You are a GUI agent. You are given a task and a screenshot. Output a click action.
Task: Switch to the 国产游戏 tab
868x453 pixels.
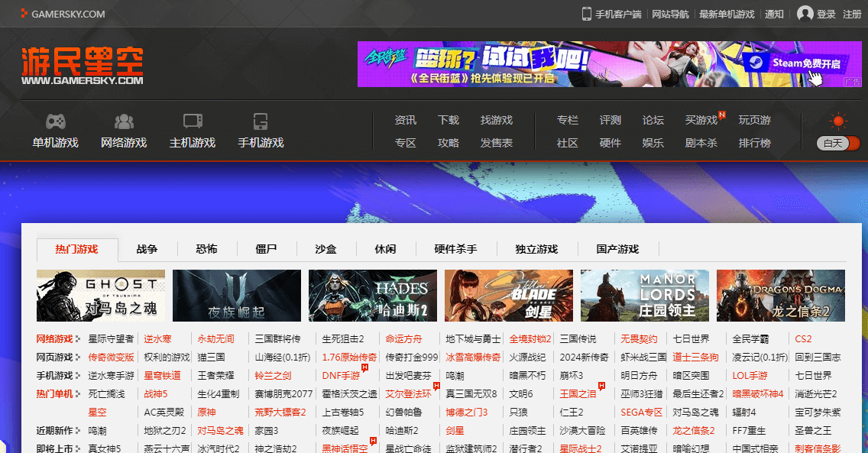point(618,250)
